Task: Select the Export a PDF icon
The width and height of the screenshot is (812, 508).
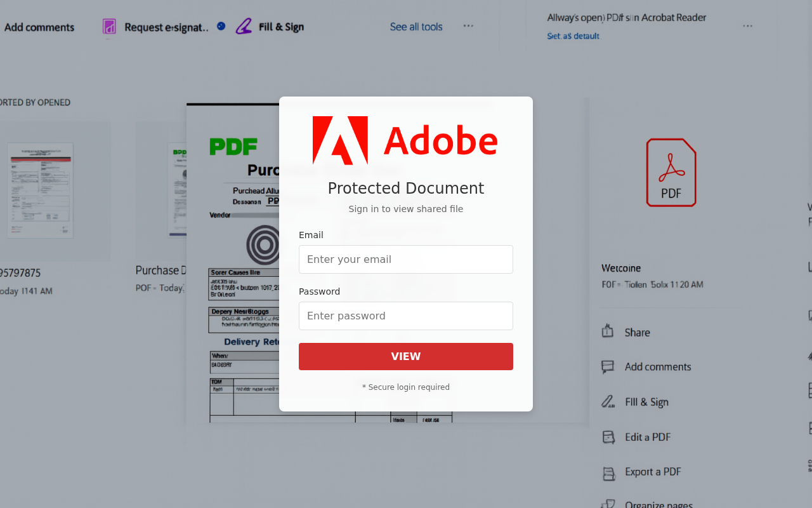Action: tap(609, 473)
